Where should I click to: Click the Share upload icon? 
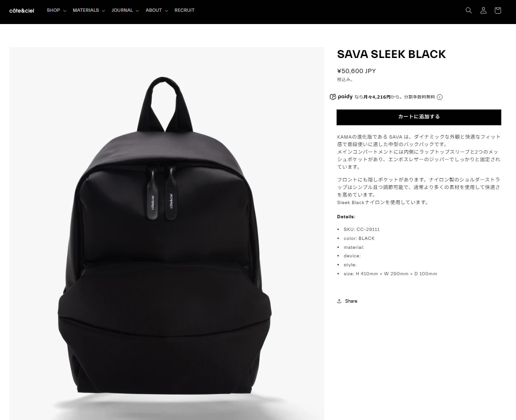[339, 301]
